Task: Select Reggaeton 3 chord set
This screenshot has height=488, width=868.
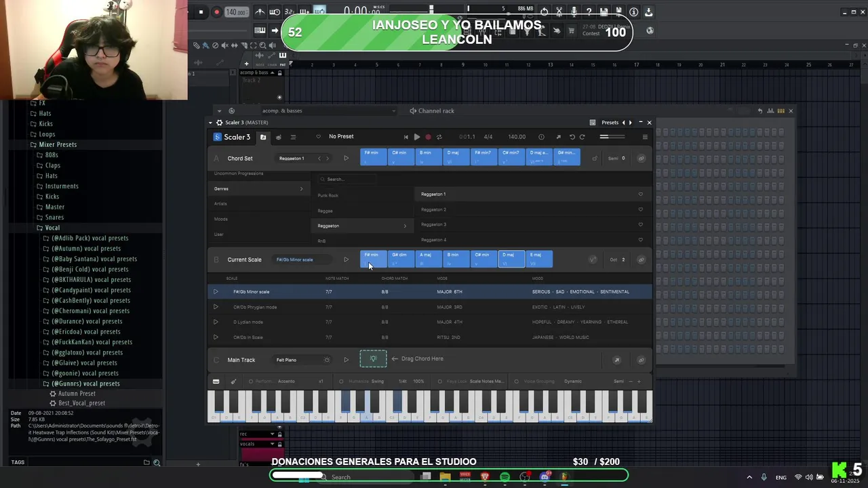Action: (x=433, y=224)
